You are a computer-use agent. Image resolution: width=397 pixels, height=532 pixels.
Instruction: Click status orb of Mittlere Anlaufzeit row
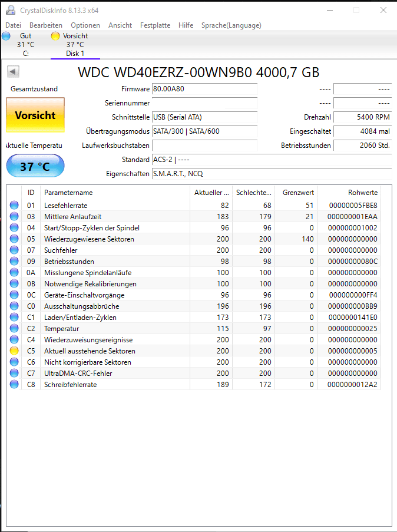click(x=14, y=216)
